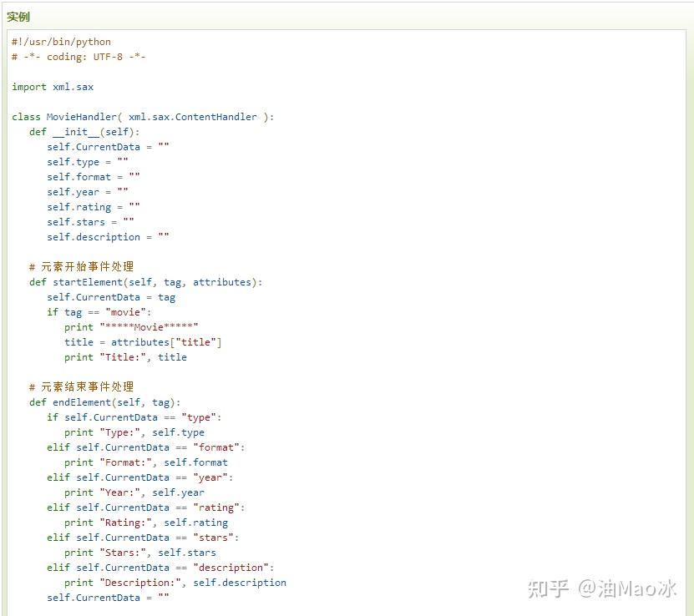
Task: Click the 'elif self.CurrentData == "format":' line
Action: [x=145, y=448]
